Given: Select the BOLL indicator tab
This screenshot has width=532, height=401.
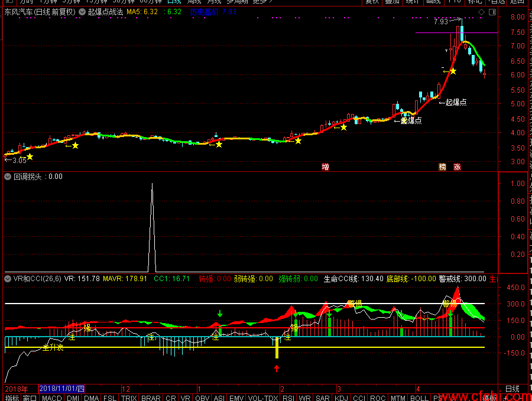Looking at the screenshot, I should point(419,397).
